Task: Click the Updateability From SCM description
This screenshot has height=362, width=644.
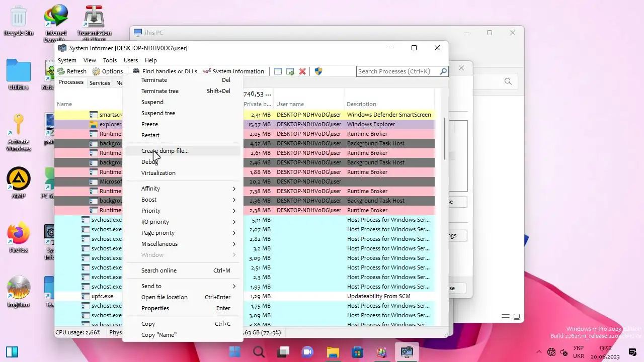Action: [378, 296]
